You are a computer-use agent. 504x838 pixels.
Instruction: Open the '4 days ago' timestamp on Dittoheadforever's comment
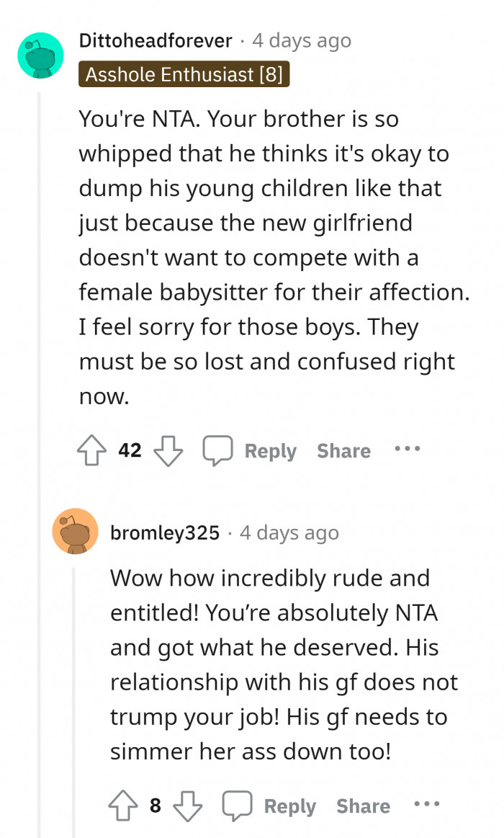pyautogui.click(x=302, y=41)
